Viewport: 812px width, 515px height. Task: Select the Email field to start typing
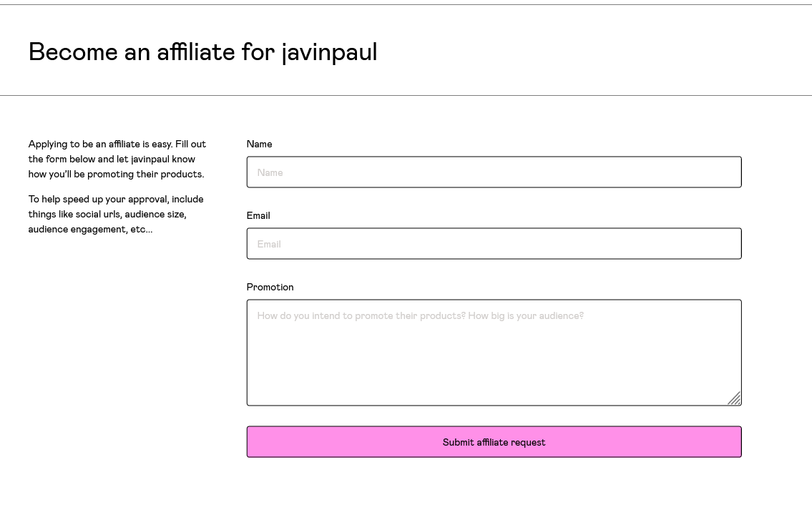pyautogui.click(x=494, y=244)
